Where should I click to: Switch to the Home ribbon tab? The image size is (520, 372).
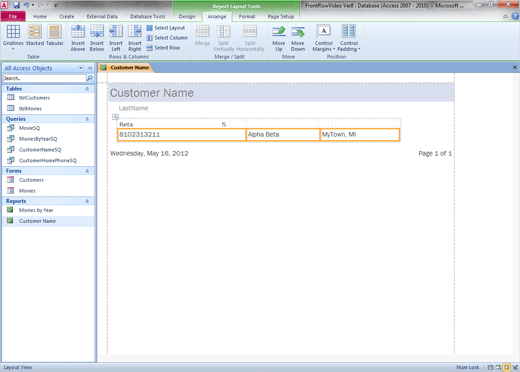pyautogui.click(x=40, y=16)
